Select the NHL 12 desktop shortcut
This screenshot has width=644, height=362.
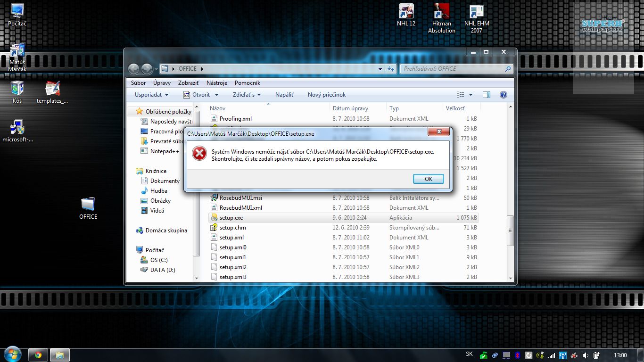pyautogui.click(x=406, y=15)
